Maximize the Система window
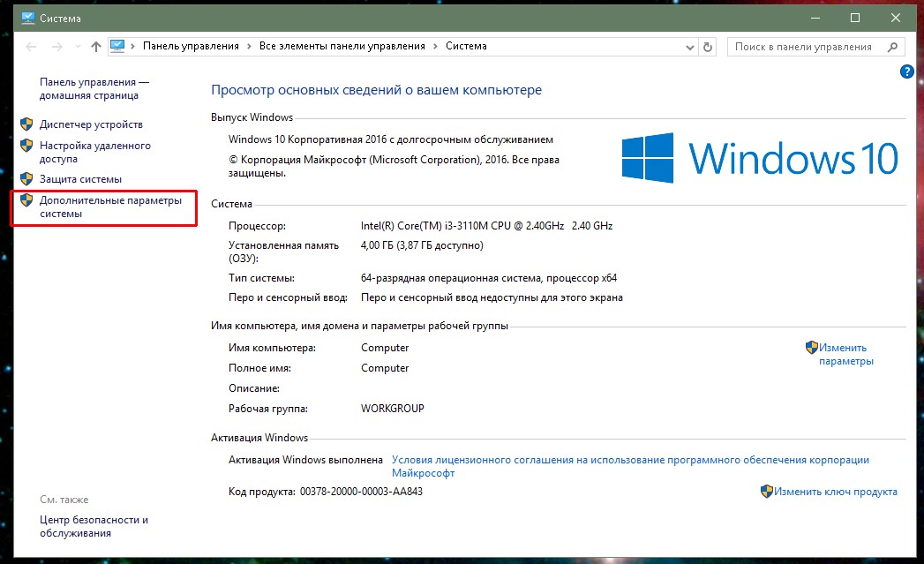Viewport: 924px width, 564px height. [855, 19]
